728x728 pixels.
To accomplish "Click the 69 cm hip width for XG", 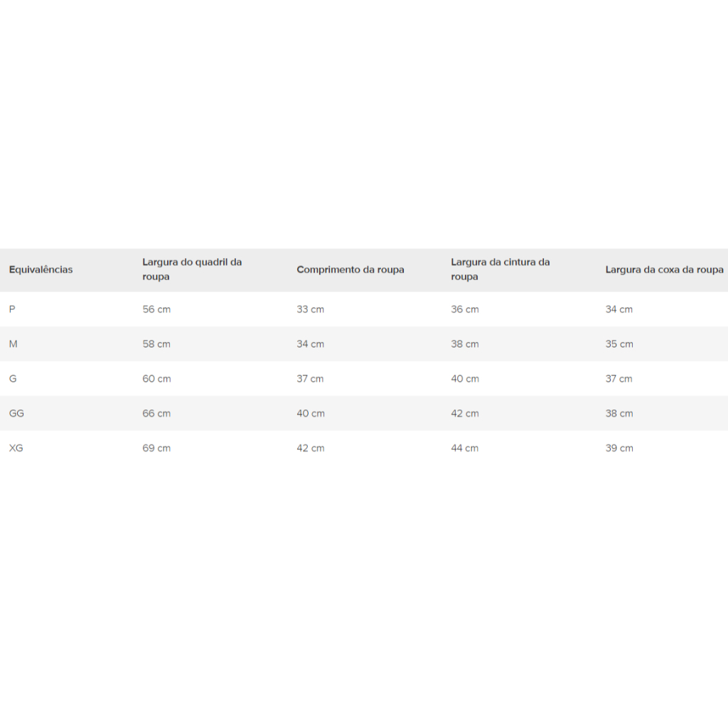I will point(156,448).
